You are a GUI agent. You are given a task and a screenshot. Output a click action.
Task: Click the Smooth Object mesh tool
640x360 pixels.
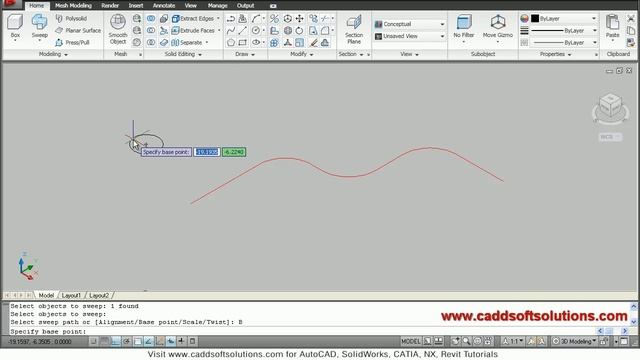coord(118,29)
